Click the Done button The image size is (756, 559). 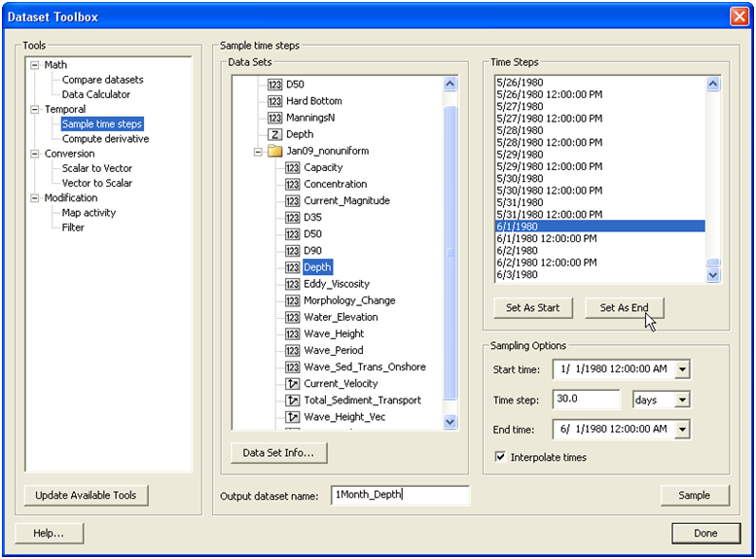705,534
